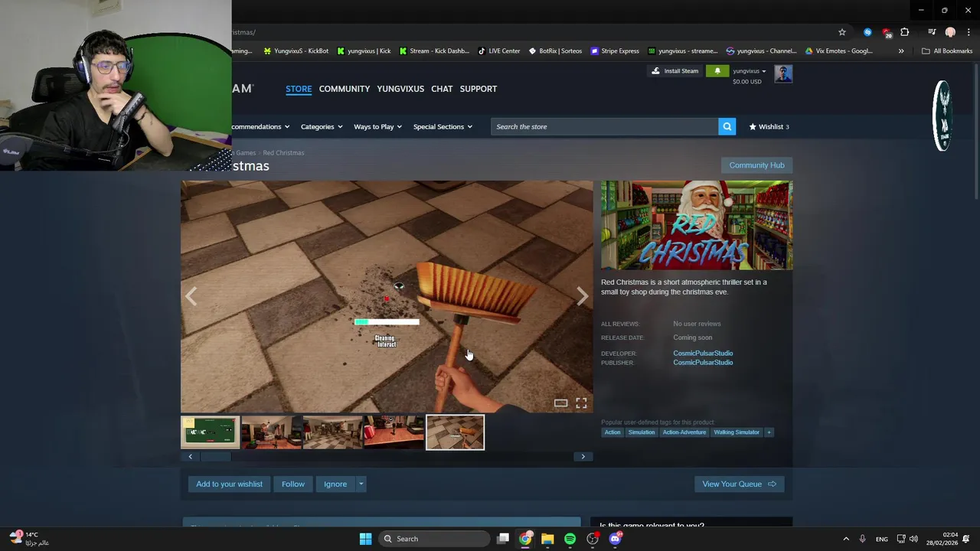
Task: Focus the Search the store field
Action: pyautogui.click(x=604, y=127)
